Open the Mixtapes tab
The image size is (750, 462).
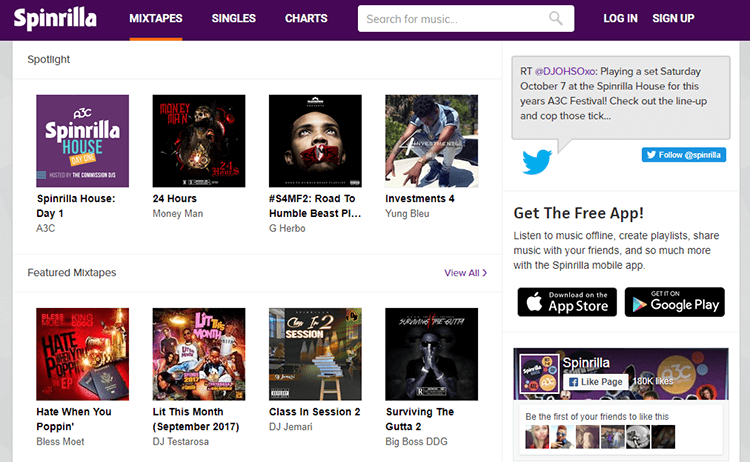pyautogui.click(x=155, y=19)
